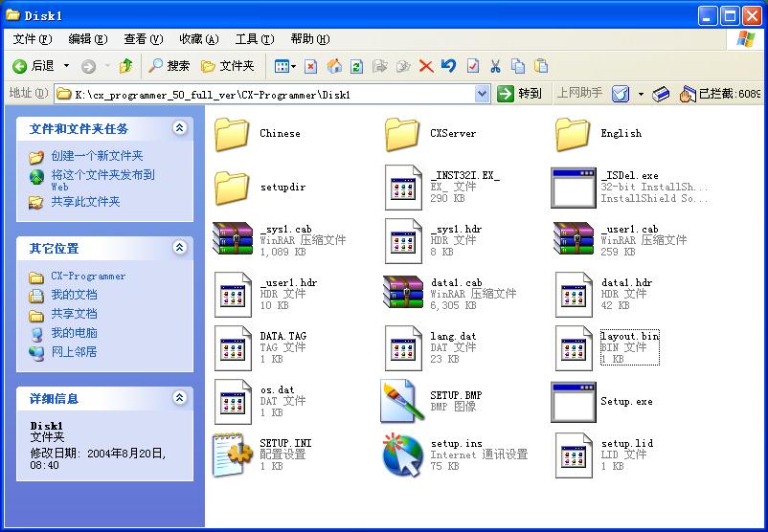The image size is (768, 532).
Task: Open the Search (搜索) pane
Action: click(169, 66)
